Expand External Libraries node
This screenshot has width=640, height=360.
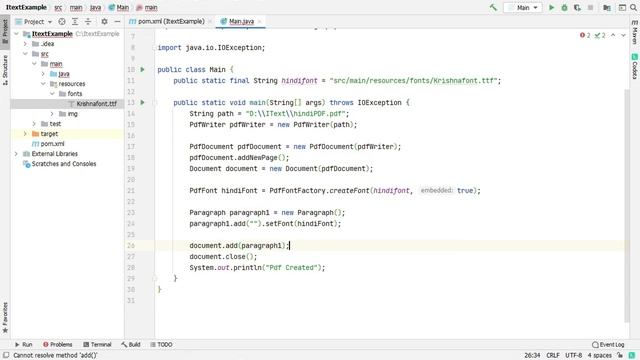click(x=16, y=154)
